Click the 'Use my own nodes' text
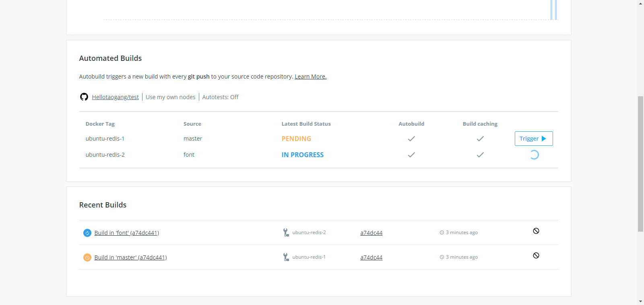Viewport: 644px width, 305px height. point(171,97)
